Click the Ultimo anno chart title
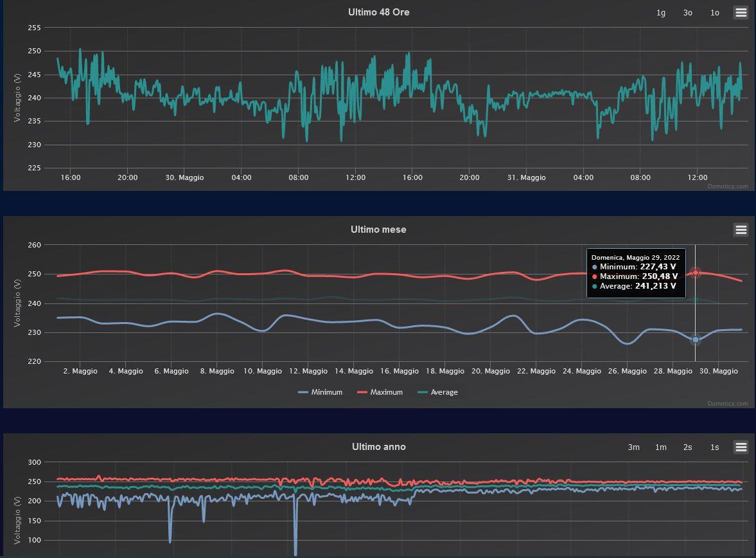 tap(378, 447)
